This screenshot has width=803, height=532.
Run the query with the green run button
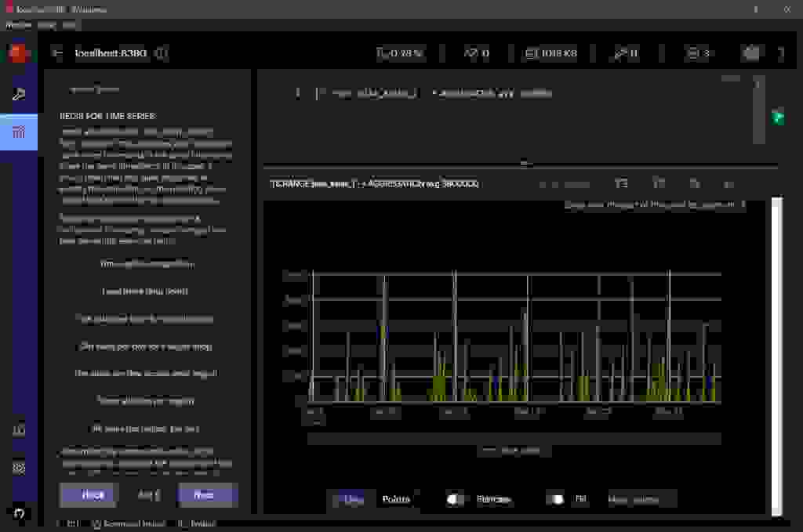(x=776, y=118)
